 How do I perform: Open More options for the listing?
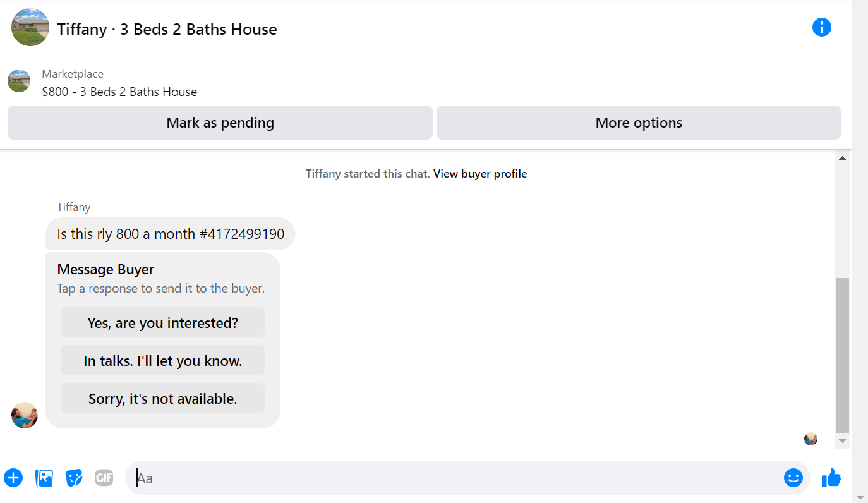639,123
